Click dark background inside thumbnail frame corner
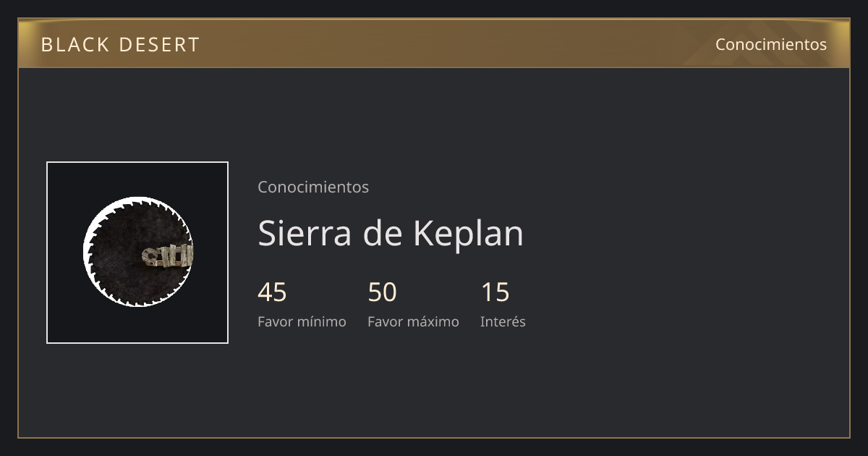The image size is (868, 456). point(61,177)
